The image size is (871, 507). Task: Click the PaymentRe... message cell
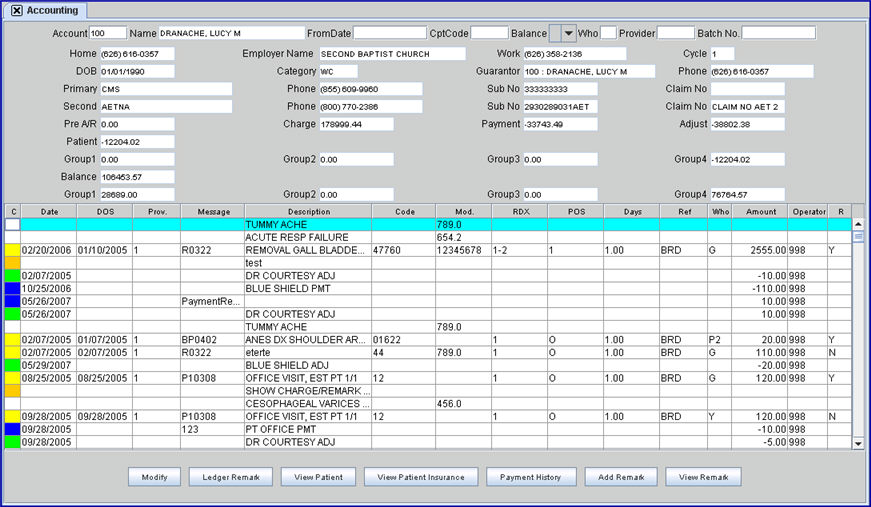(212, 302)
